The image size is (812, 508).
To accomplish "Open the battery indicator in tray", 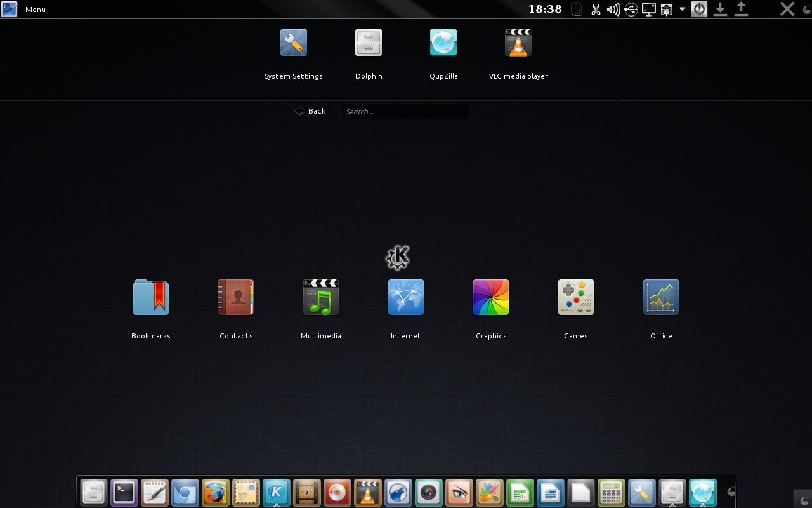I will tap(577, 9).
